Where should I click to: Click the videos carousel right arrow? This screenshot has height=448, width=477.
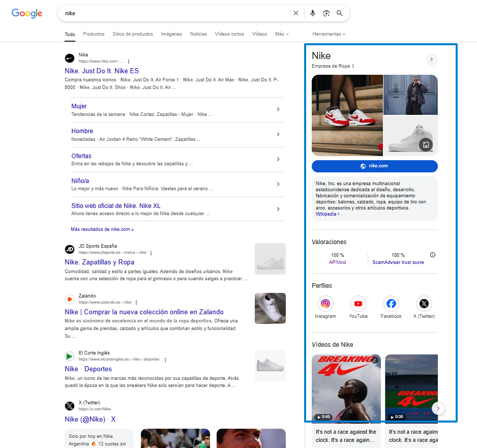(438, 408)
